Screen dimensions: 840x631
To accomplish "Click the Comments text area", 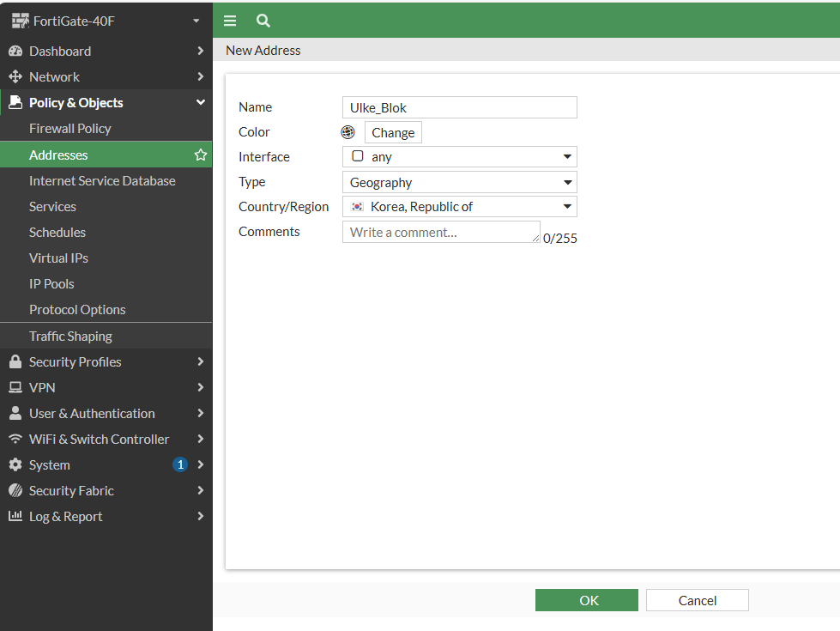I will point(441,232).
